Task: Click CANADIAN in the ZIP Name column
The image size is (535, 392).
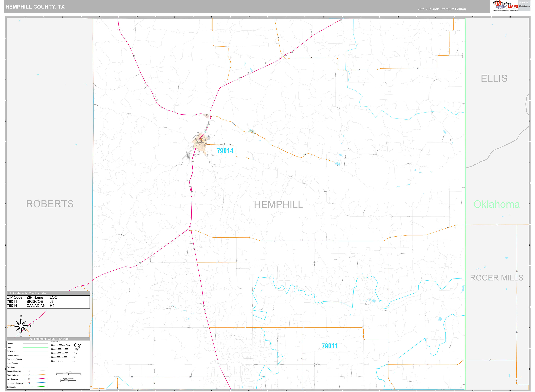Action: click(36, 306)
